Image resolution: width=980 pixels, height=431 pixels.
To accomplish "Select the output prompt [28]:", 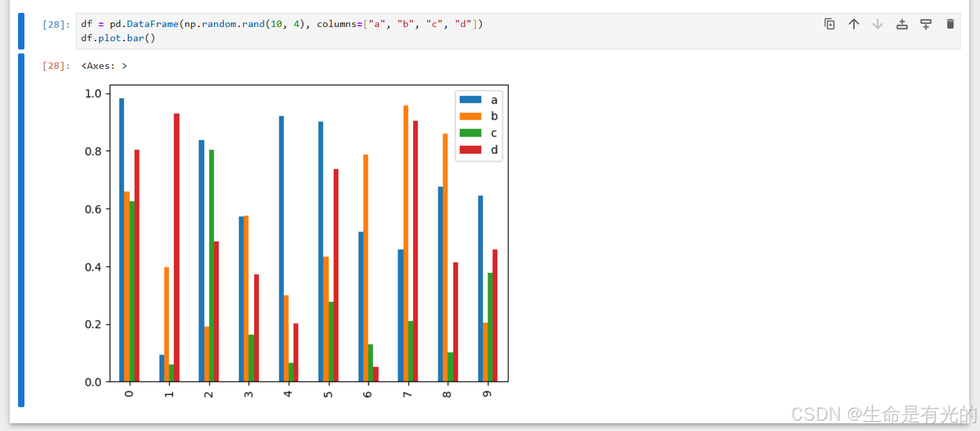I will click(x=56, y=66).
